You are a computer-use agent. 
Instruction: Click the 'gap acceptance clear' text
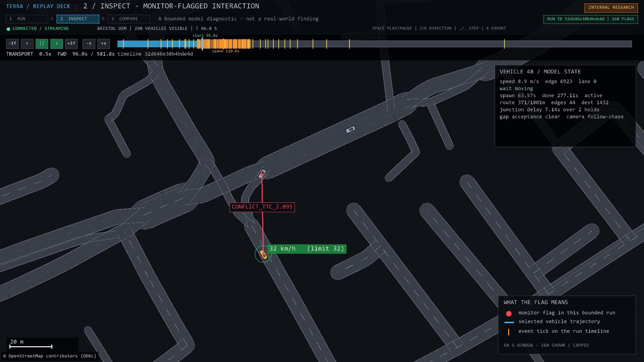pyautogui.click(x=530, y=117)
